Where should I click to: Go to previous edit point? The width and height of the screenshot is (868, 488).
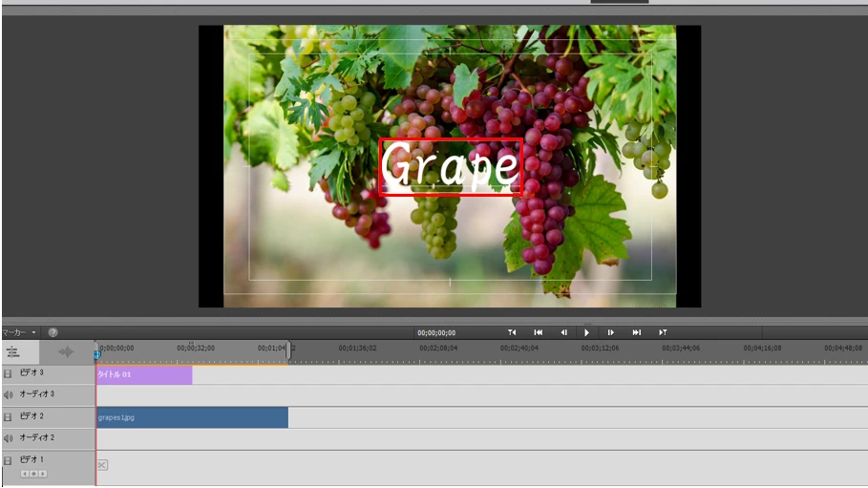[x=512, y=332]
